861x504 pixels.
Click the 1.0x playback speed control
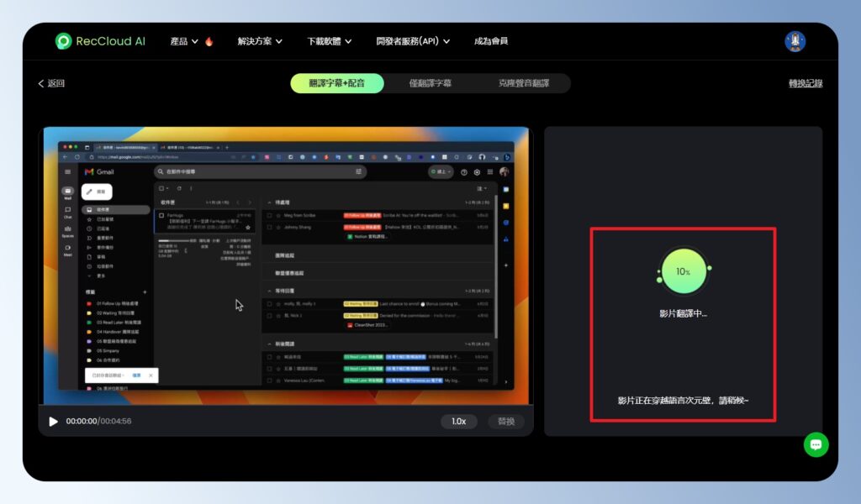(x=458, y=422)
